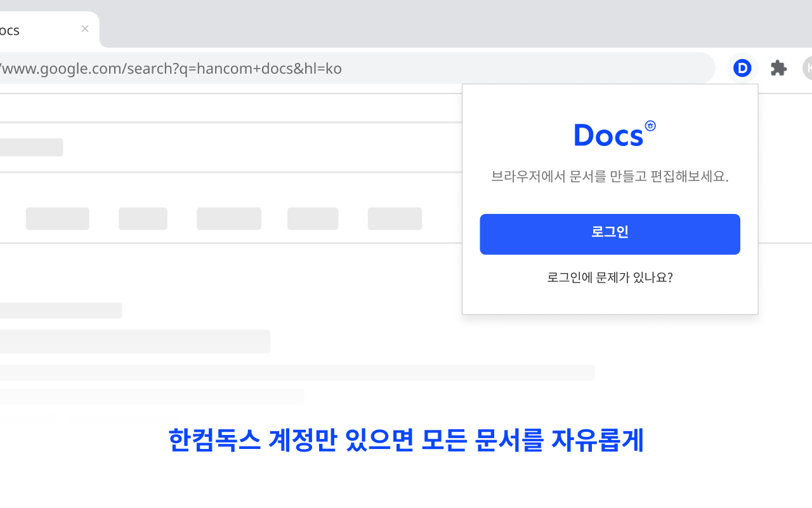This screenshot has height=508, width=812.
Task: Open the Extensions puzzle piece menu
Action: click(x=778, y=68)
